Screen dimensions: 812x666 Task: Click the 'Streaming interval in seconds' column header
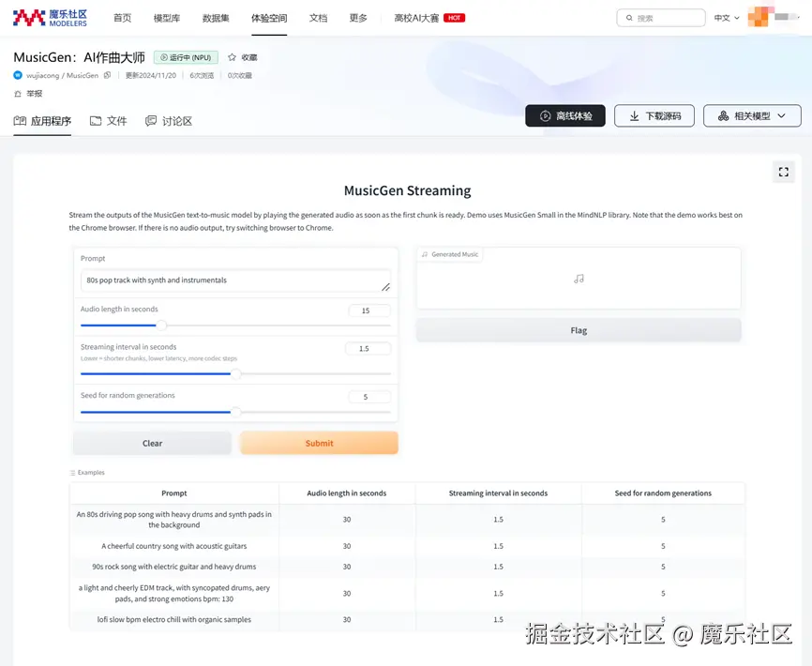(x=498, y=493)
